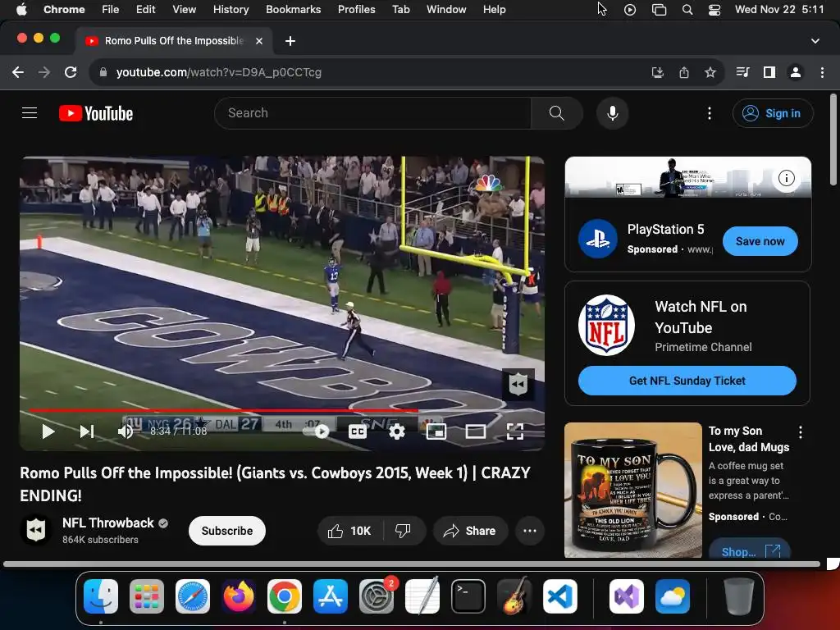This screenshot has width=840, height=630.
Task: Open more actions ellipsis below video
Action: 530,531
